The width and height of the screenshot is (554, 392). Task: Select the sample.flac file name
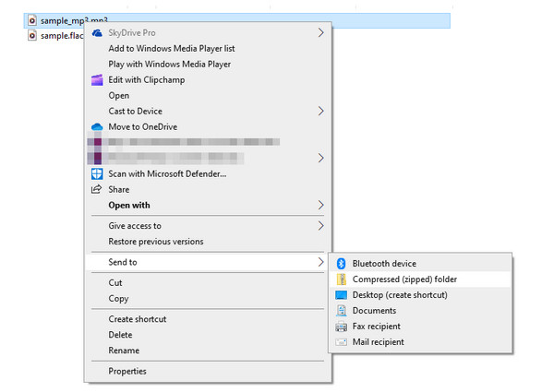click(62, 36)
